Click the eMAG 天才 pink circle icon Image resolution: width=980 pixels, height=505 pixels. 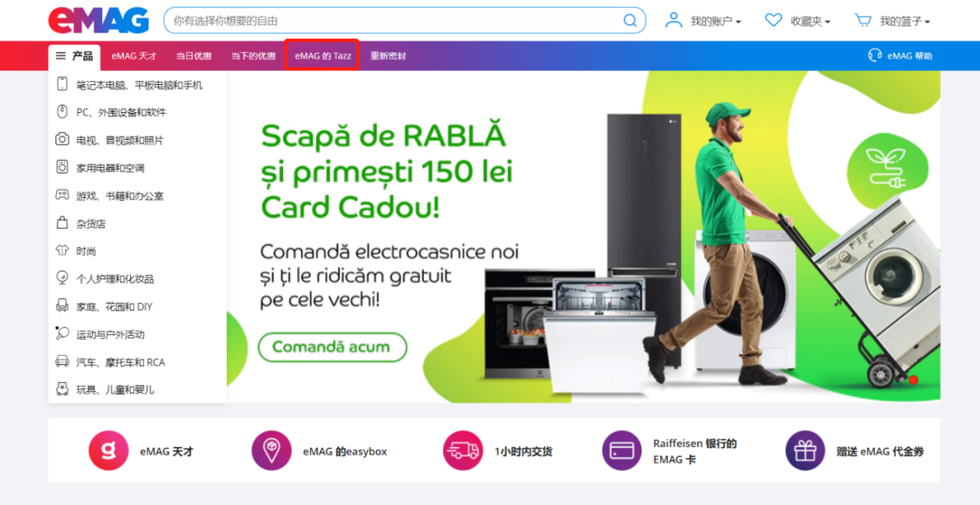pyautogui.click(x=108, y=451)
